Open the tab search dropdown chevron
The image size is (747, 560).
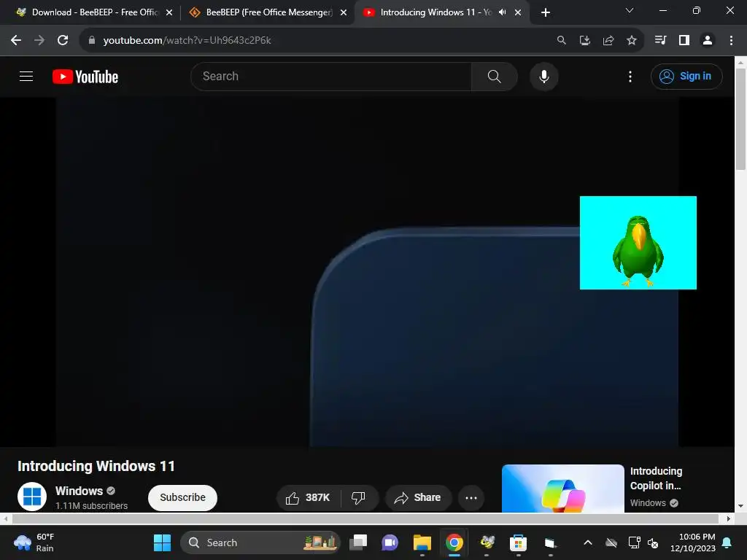[x=630, y=10]
